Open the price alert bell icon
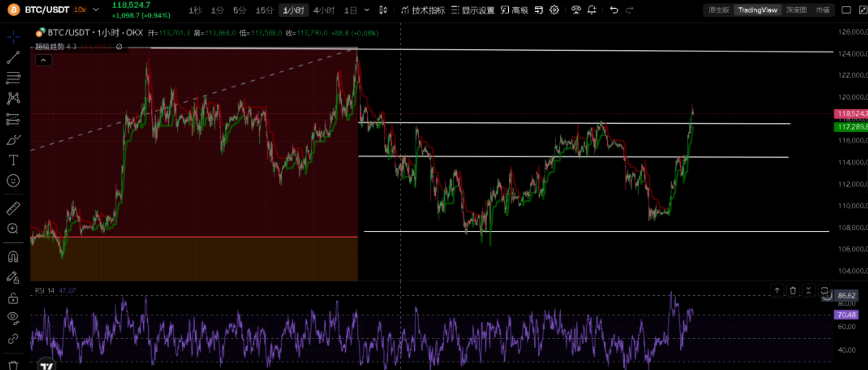The width and height of the screenshot is (868, 370). coord(592,10)
